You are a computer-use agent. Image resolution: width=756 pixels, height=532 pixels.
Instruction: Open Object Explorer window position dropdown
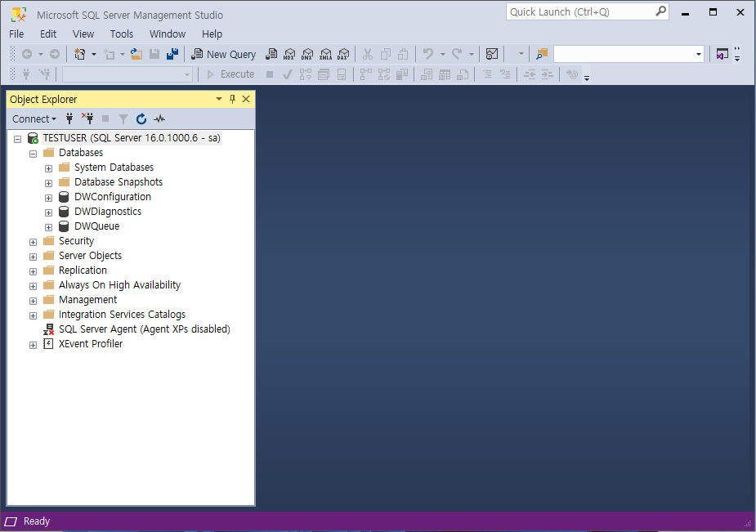tap(219, 99)
